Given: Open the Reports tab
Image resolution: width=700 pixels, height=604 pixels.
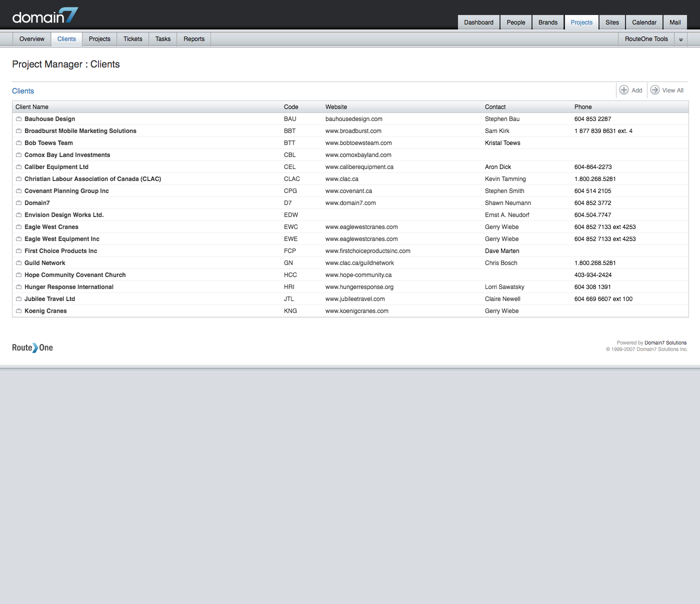Looking at the screenshot, I should [194, 39].
